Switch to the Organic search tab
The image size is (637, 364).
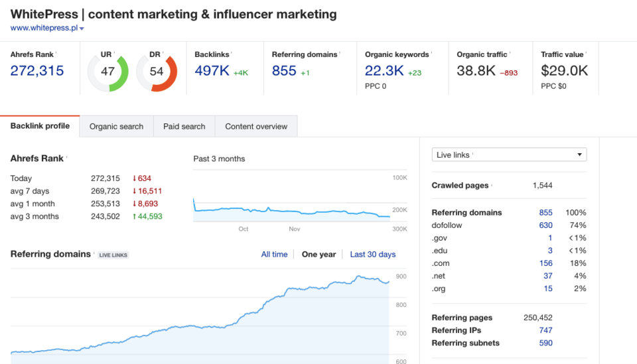click(x=116, y=127)
